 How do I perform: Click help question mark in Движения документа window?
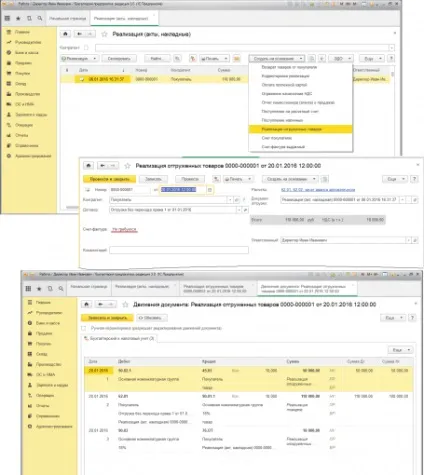pyautogui.click(x=412, y=318)
